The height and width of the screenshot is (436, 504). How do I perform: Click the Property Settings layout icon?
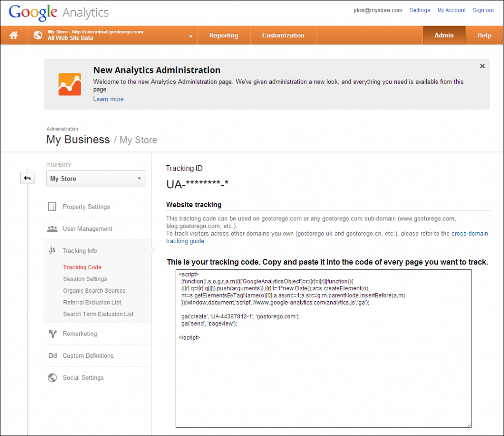[52, 206]
